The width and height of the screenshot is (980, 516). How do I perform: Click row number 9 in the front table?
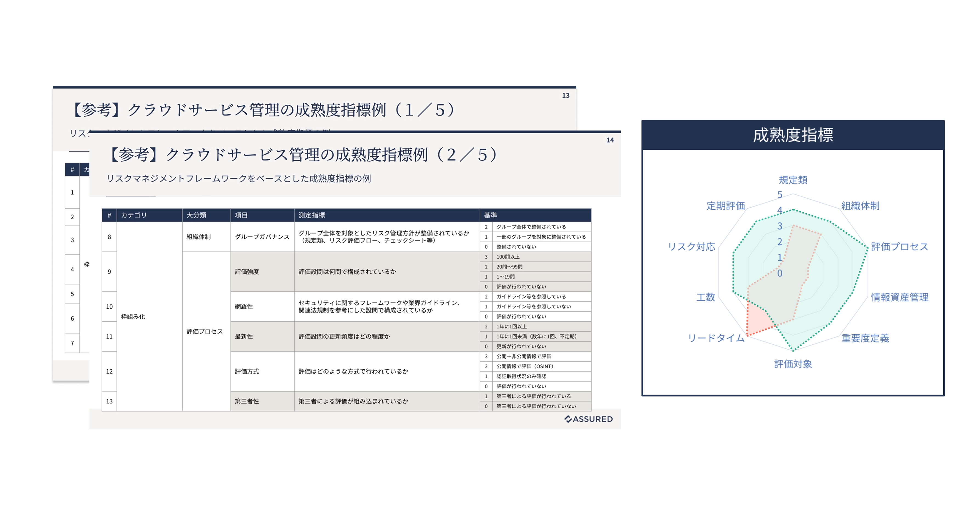point(109,272)
